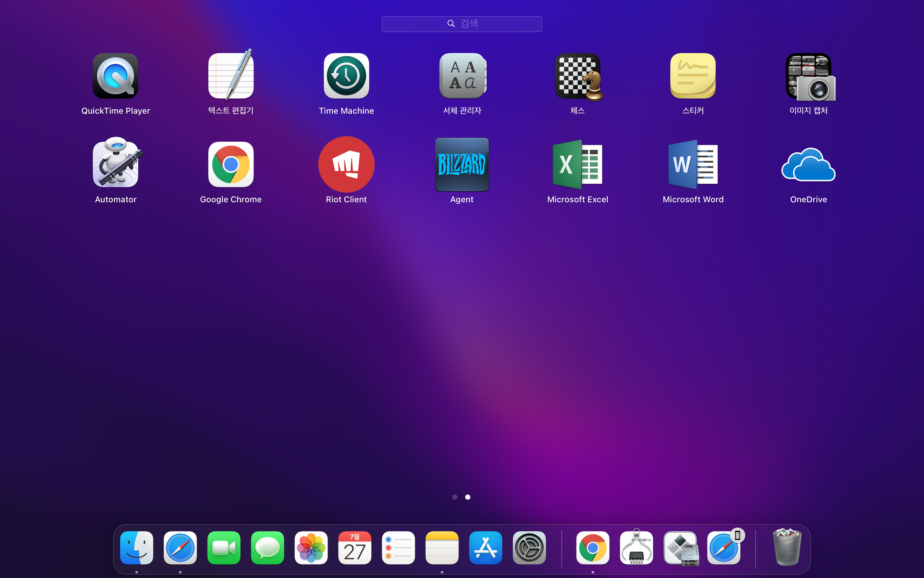The width and height of the screenshot is (924, 578).
Task: Open Reminders in the Dock
Action: 398,547
